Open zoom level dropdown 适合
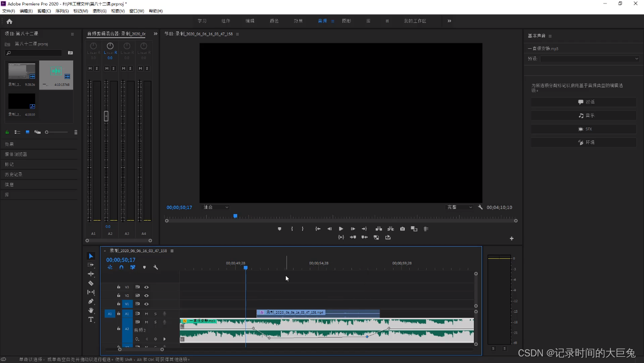Image resolution: width=644 pixels, height=363 pixels. pos(216,207)
